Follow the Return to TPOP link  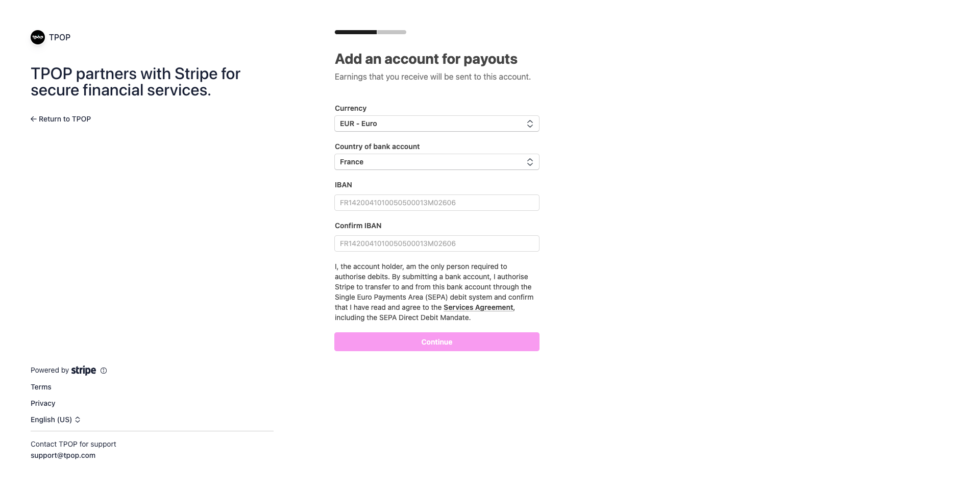pyautogui.click(x=65, y=119)
